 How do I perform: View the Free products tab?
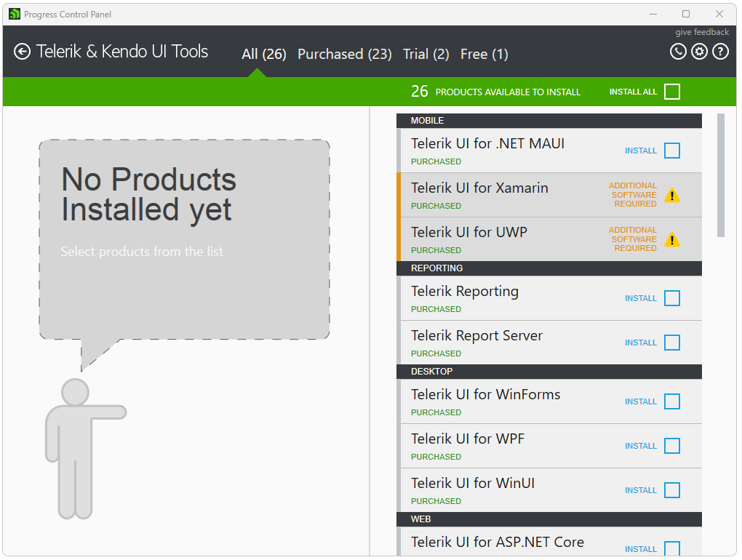click(484, 54)
